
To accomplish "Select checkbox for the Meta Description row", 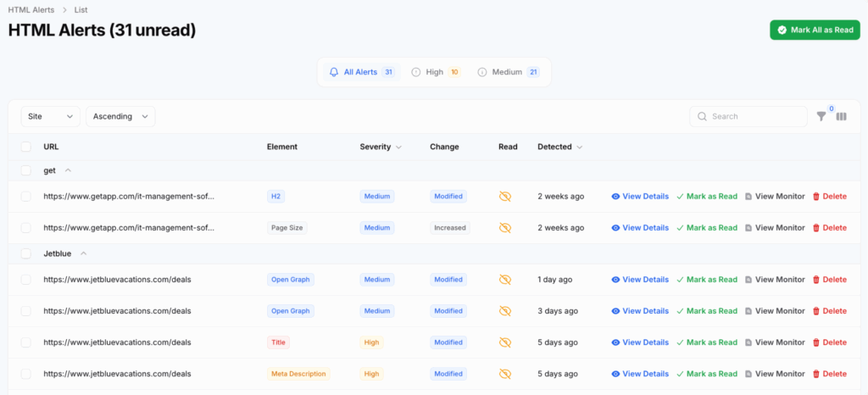I will tap(26, 374).
